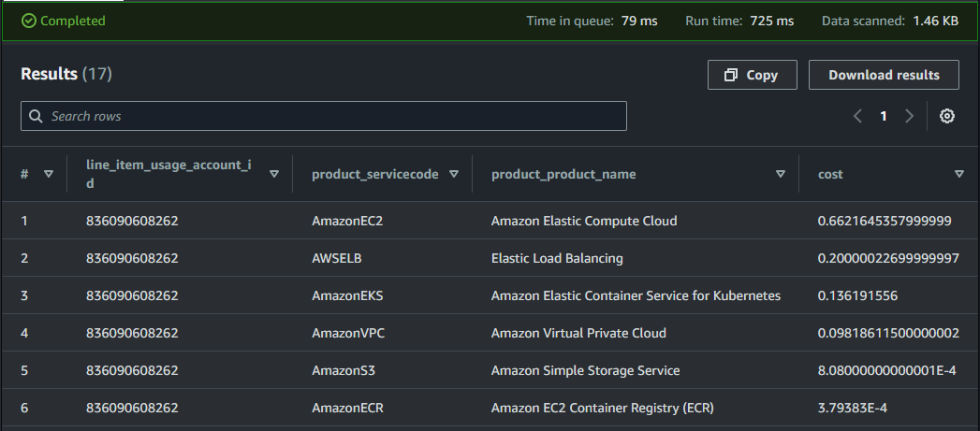Viewport: 980px width, 431px height.
Task: Select cost value 8.08000000000001E-4
Action: [x=887, y=370]
